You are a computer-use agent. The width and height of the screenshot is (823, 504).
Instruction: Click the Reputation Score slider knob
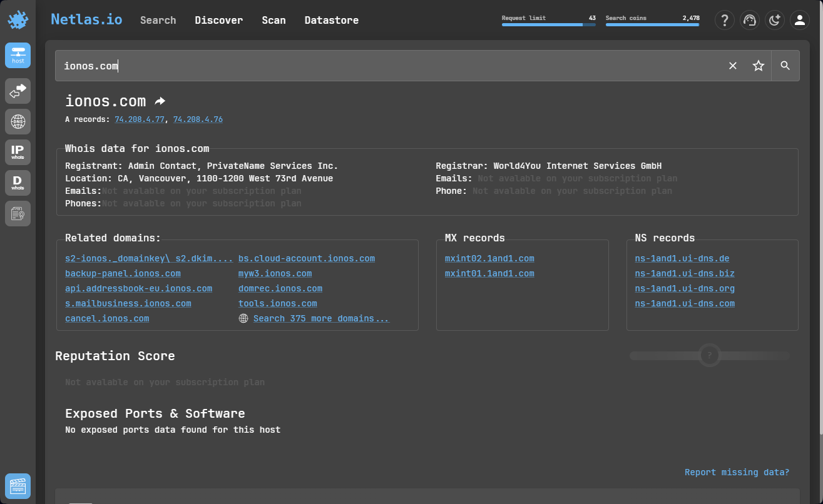pos(709,355)
